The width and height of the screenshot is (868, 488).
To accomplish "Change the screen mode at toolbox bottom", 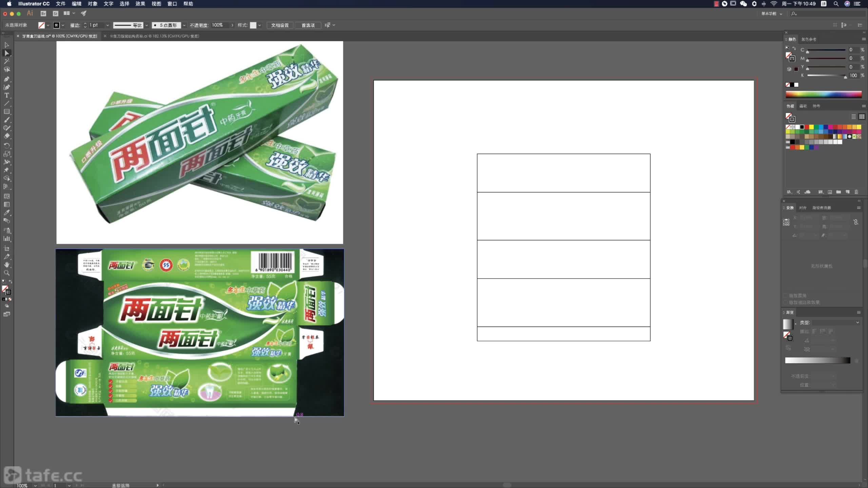I will (6, 314).
